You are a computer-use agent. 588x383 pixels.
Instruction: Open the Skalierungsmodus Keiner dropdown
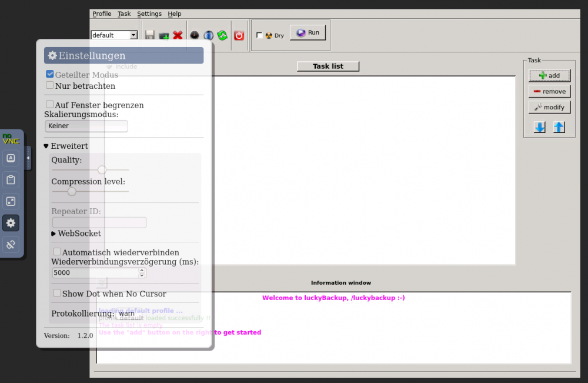pos(86,126)
